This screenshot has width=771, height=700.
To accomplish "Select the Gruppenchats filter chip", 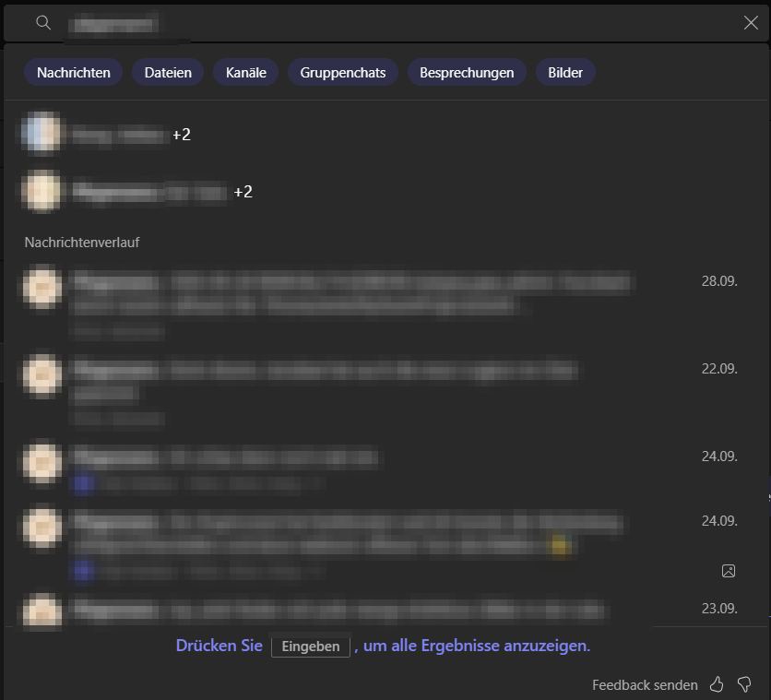I will click(x=343, y=72).
